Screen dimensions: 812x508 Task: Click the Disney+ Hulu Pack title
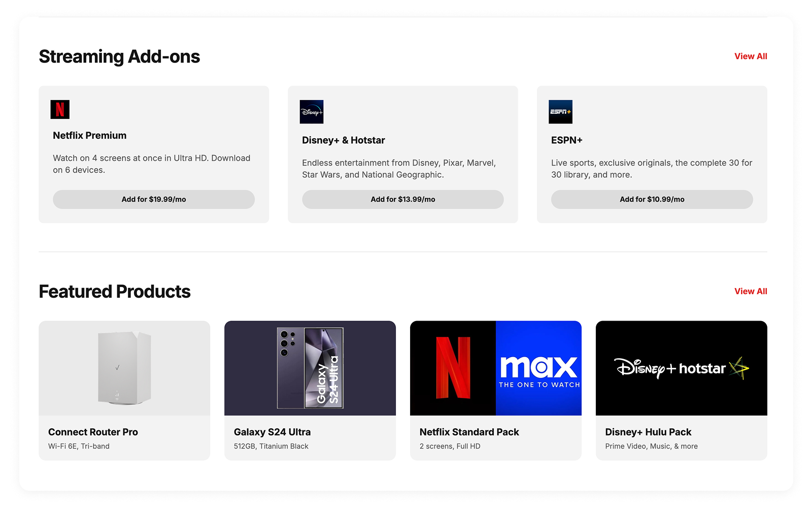coord(648,432)
